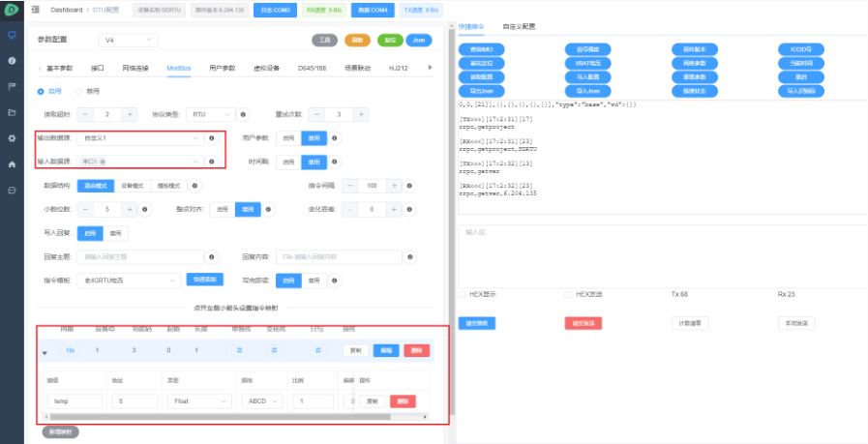This screenshot has width=868, height=444.
Task: Toggle sidebar collapse icon beside Dashboard
Action: [x=35, y=9]
